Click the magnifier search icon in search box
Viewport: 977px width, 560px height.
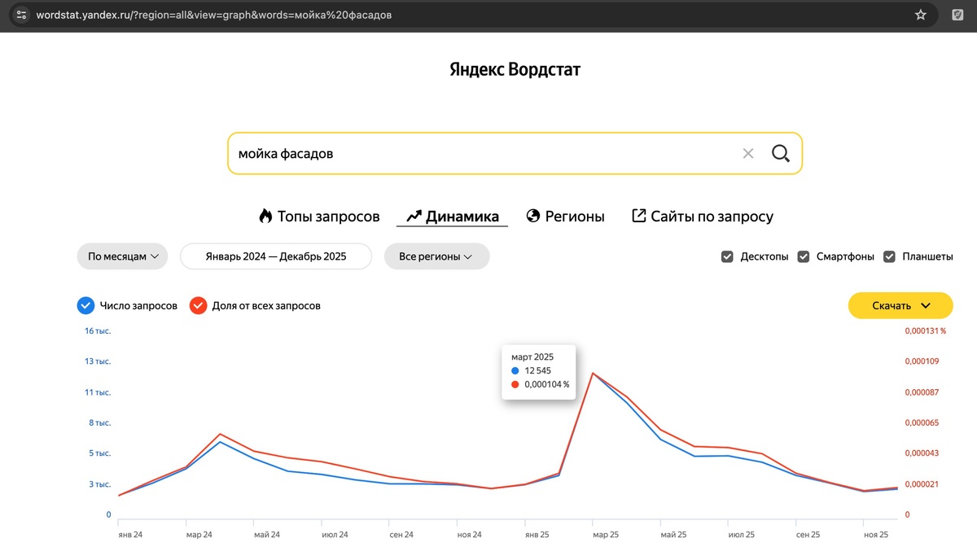(x=780, y=154)
